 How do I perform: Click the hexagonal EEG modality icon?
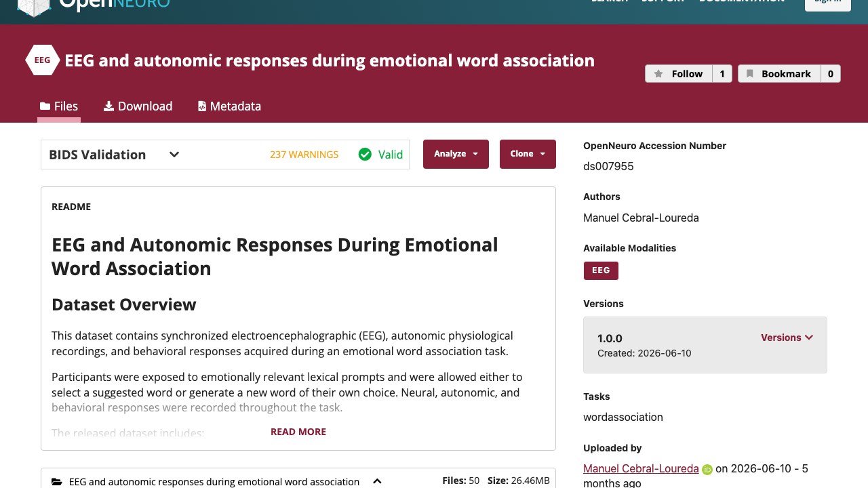coord(42,60)
